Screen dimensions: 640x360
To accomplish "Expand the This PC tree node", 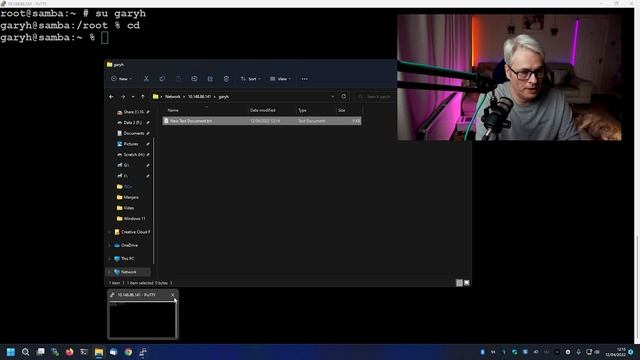I will 109,258.
